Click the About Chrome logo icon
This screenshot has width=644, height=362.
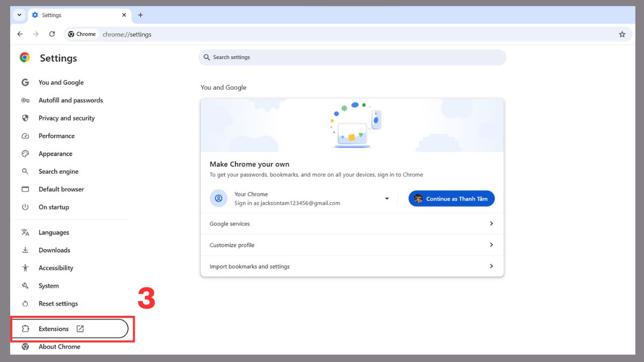25,346
